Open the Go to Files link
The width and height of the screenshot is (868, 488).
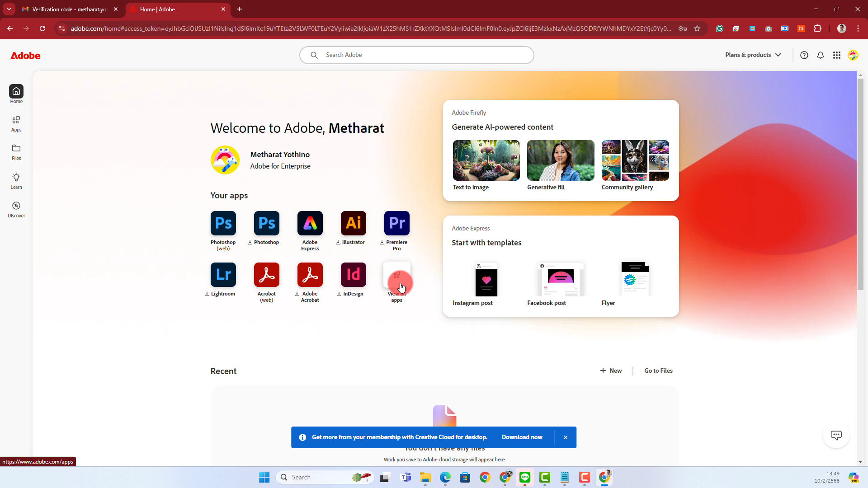pyautogui.click(x=658, y=371)
